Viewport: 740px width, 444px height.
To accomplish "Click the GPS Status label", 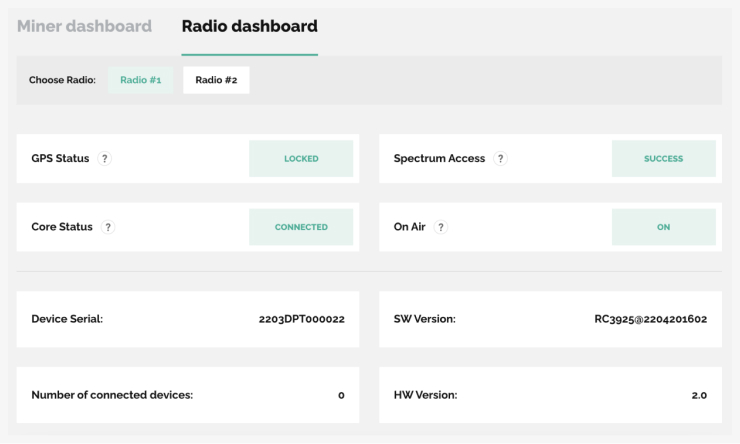I will 60,159.
